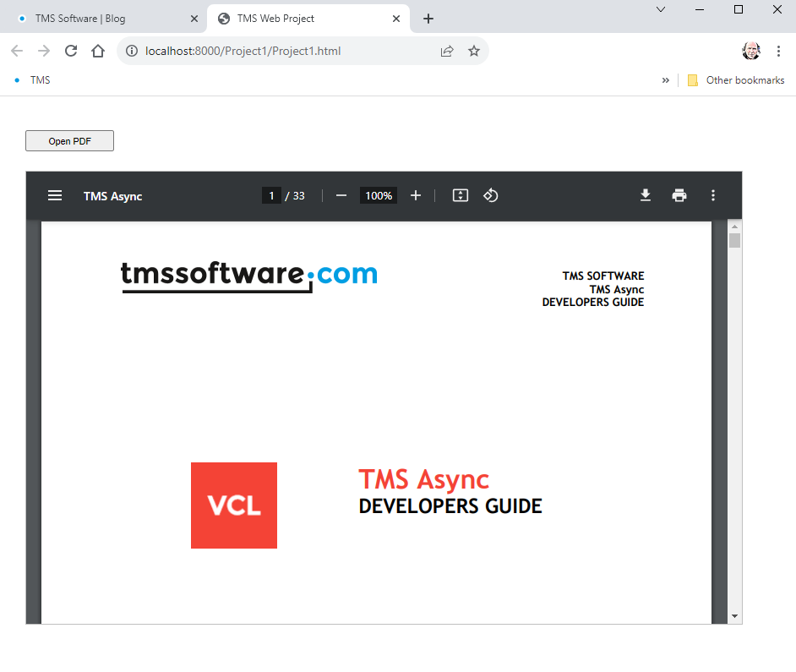This screenshot has height=672, width=796.
Task: Open the PDF viewer sidebar hamburger menu
Action: pos(55,195)
